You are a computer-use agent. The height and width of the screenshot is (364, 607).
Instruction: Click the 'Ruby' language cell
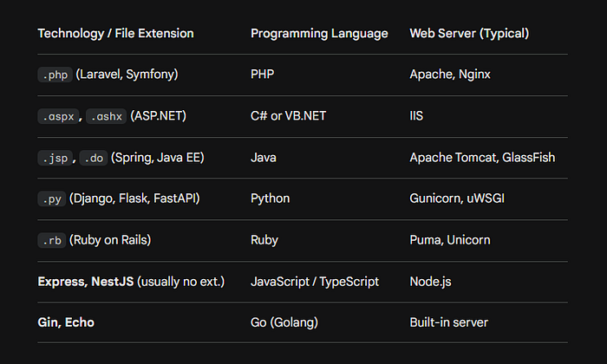tap(264, 240)
